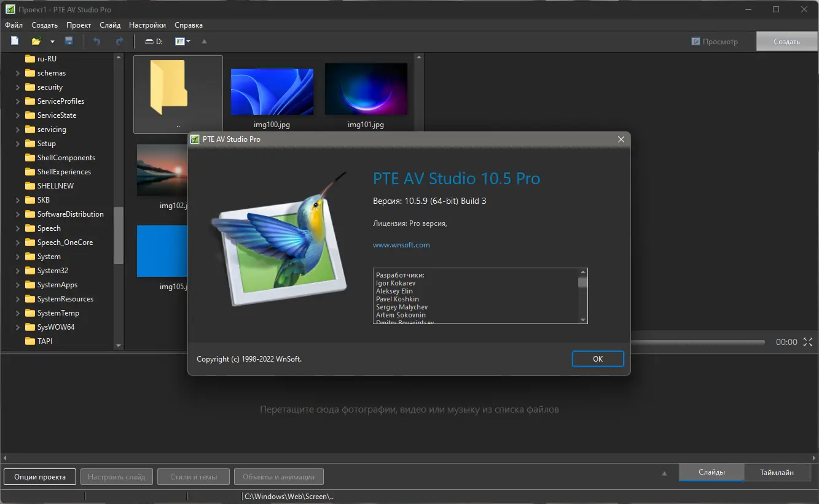Expand the schemas folder

pos(18,73)
